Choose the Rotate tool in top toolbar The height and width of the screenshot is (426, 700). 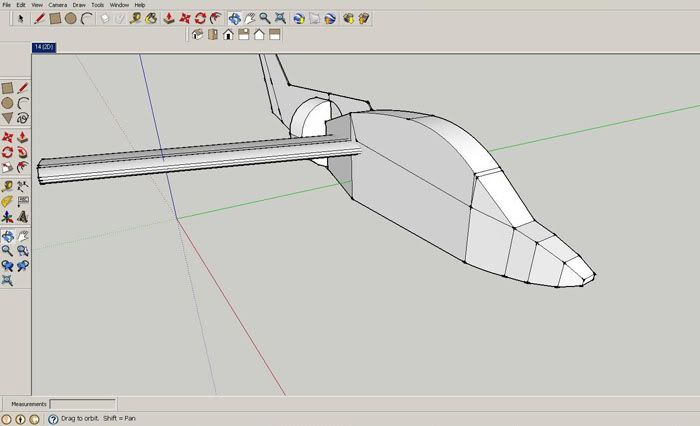pyautogui.click(x=200, y=19)
